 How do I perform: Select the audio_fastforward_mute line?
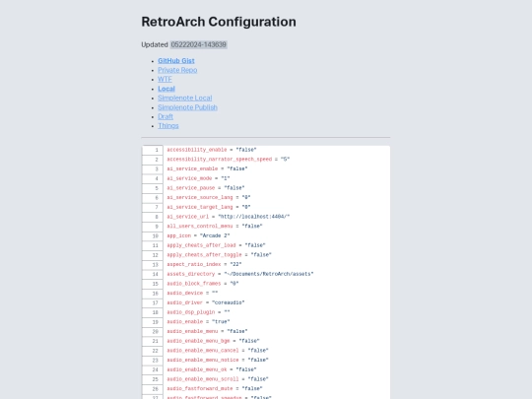coord(215,388)
